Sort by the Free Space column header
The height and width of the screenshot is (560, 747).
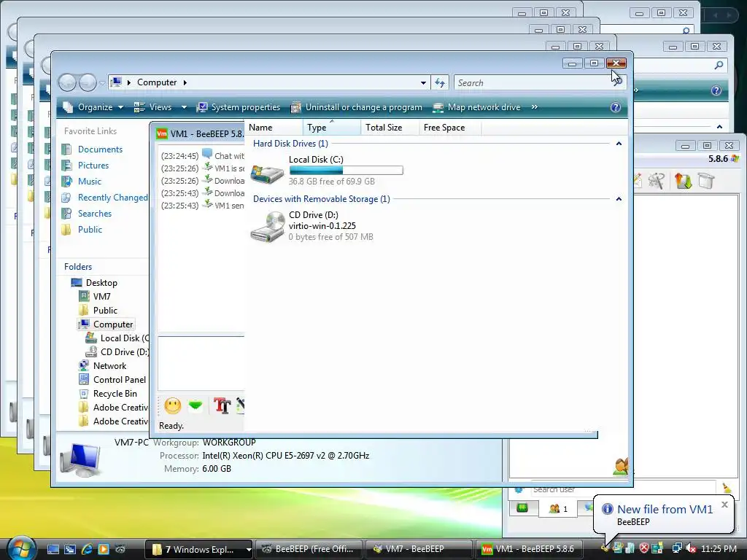point(450,128)
